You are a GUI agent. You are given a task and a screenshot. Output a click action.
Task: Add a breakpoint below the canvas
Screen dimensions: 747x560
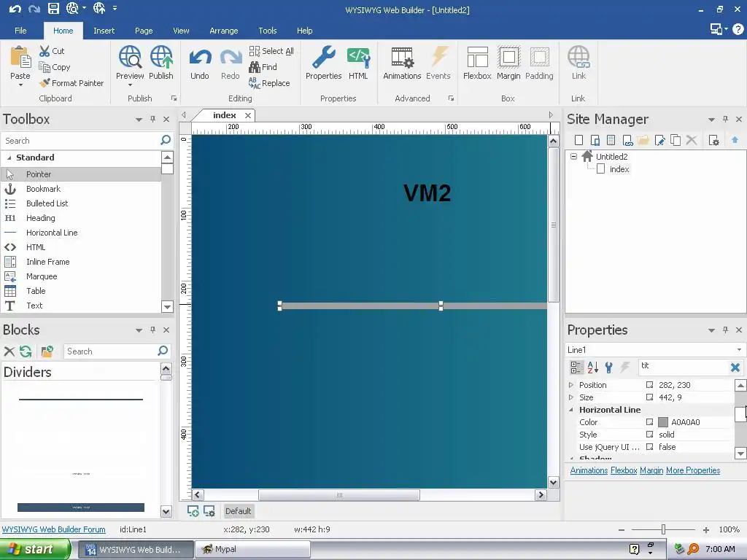tap(193, 511)
